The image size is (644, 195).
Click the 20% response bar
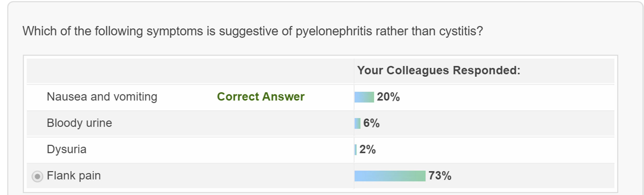[364, 97]
